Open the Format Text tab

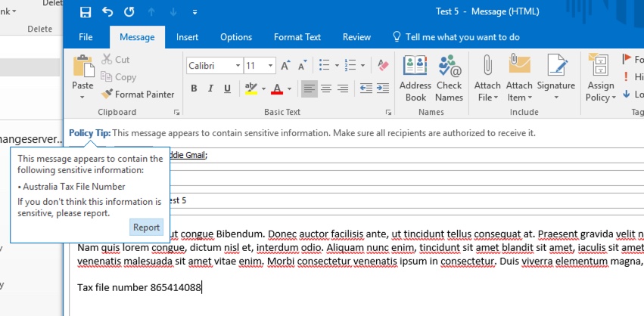pos(297,37)
